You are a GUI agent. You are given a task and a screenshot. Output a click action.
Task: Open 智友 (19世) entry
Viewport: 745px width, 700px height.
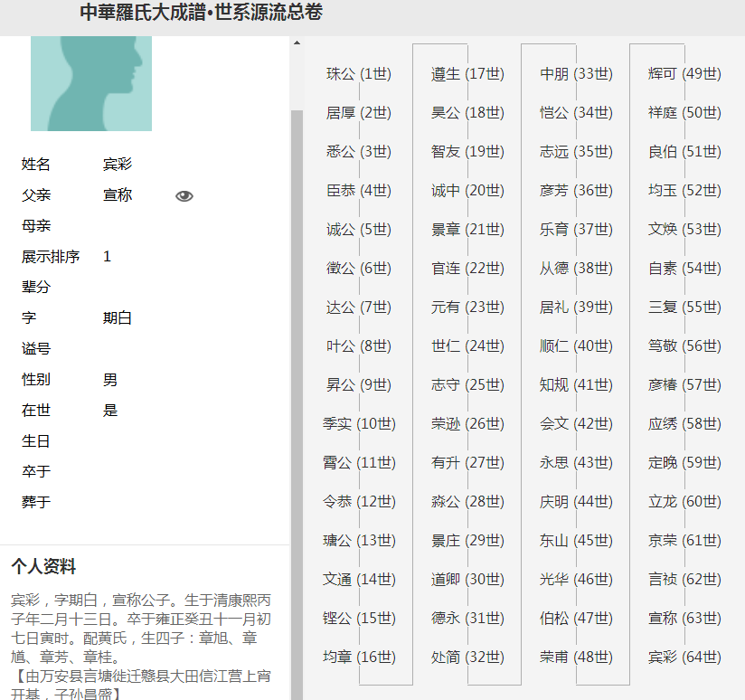pos(467,152)
